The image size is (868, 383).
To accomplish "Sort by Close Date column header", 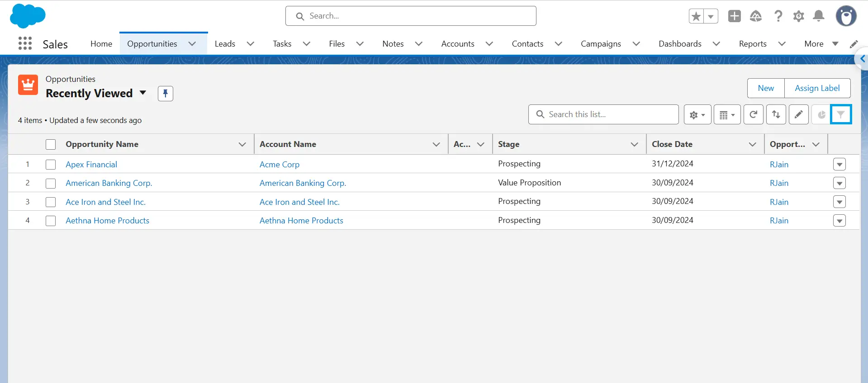I will tap(672, 144).
